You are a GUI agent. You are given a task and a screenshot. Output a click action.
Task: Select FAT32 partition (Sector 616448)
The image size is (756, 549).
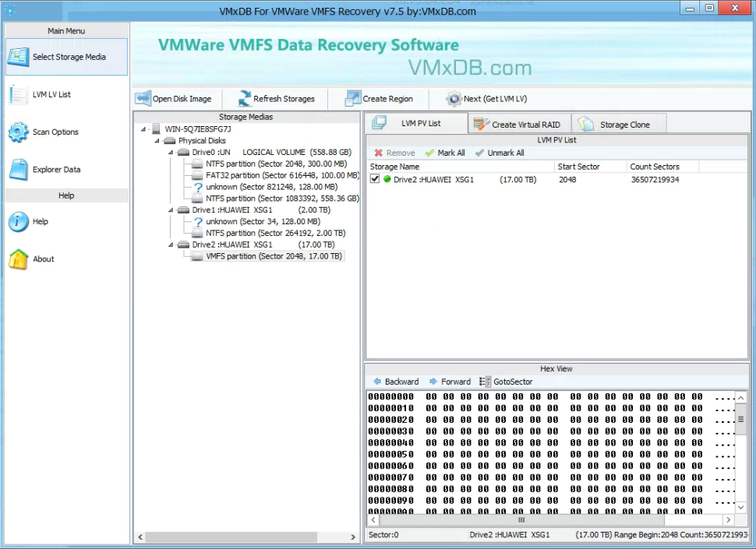point(283,175)
